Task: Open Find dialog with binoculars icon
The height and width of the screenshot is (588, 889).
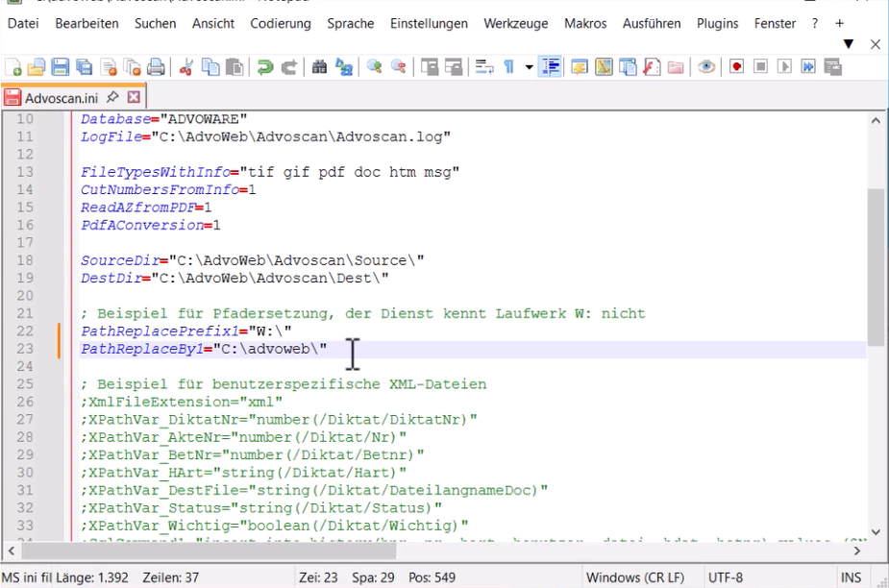Action: (x=319, y=67)
